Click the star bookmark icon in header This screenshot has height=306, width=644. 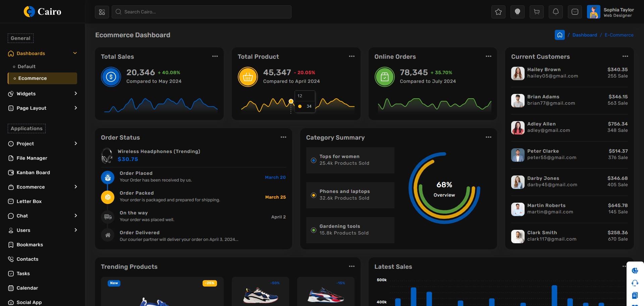[x=498, y=12]
